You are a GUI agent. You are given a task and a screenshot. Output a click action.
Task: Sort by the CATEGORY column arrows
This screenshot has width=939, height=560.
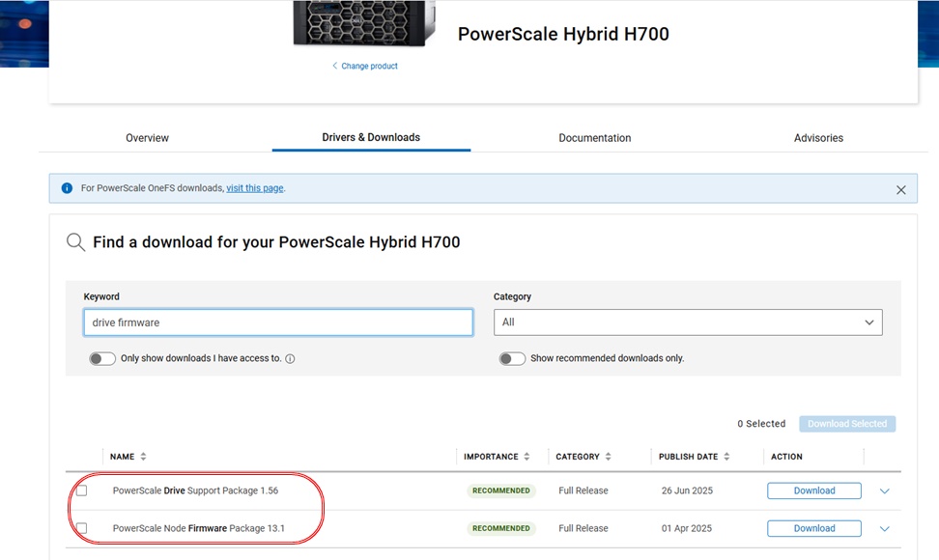pyautogui.click(x=608, y=457)
